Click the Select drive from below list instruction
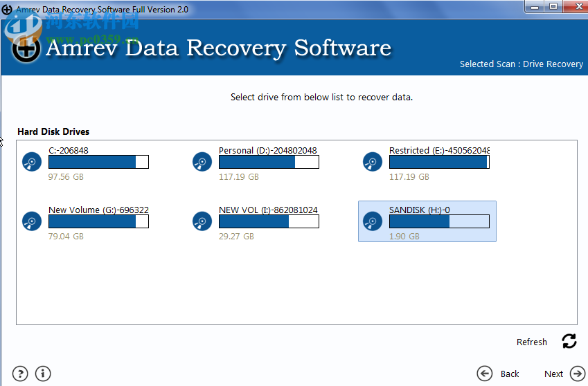The image size is (588, 386). (x=321, y=98)
